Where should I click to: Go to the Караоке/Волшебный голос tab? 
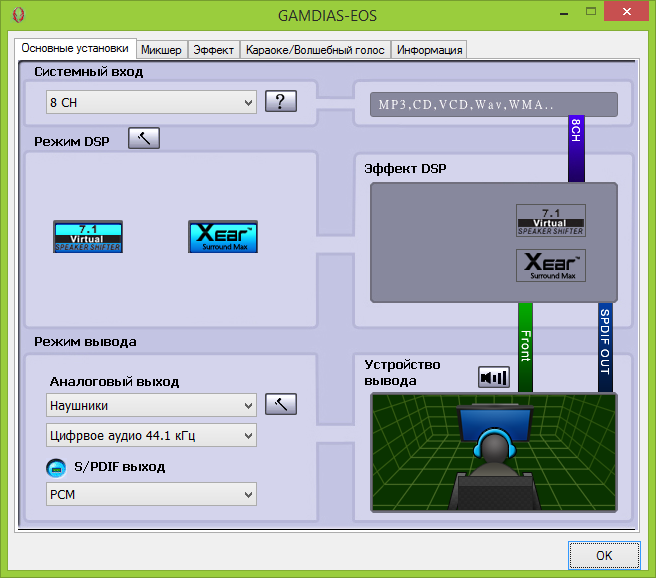tap(316, 49)
